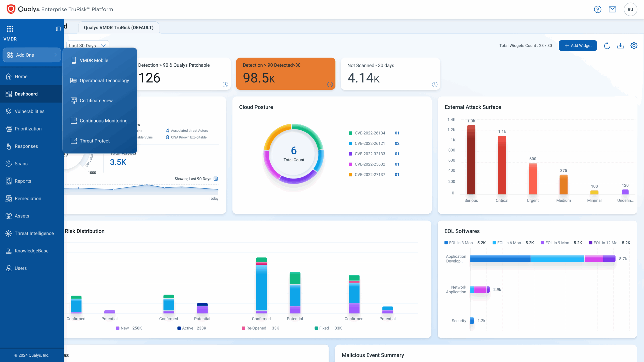Image resolution: width=644 pixels, height=362 pixels.
Task: Click the Prioritization icon
Action: [x=9, y=129]
